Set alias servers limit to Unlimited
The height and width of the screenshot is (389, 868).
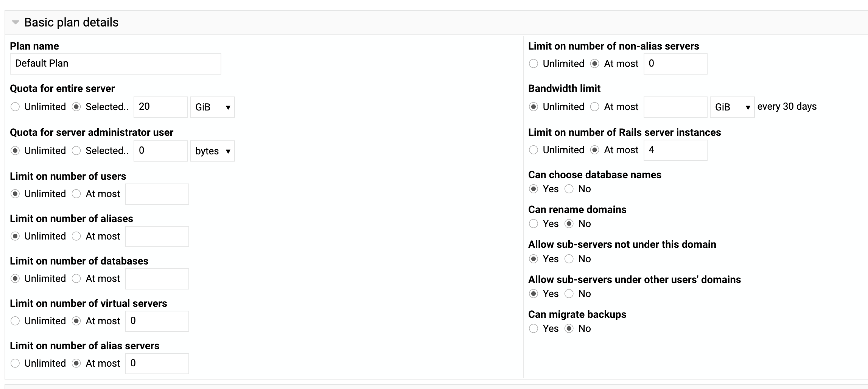(x=15, y=364)
